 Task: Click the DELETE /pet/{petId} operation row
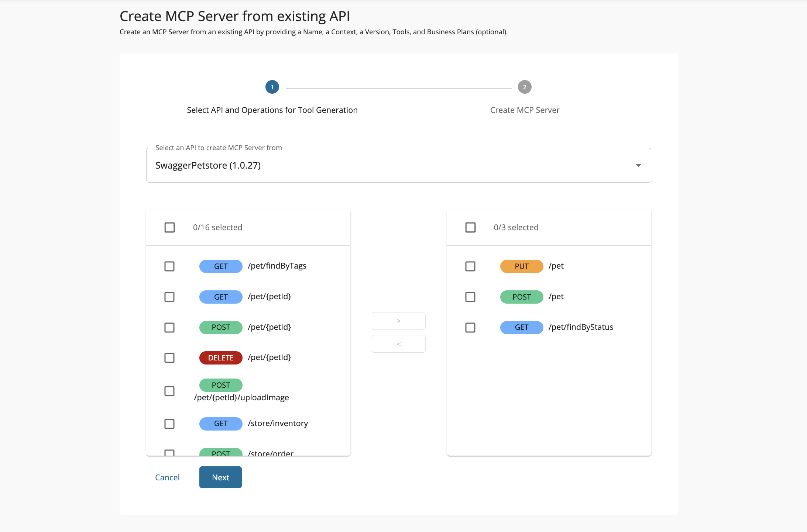[x=269, y=357]
